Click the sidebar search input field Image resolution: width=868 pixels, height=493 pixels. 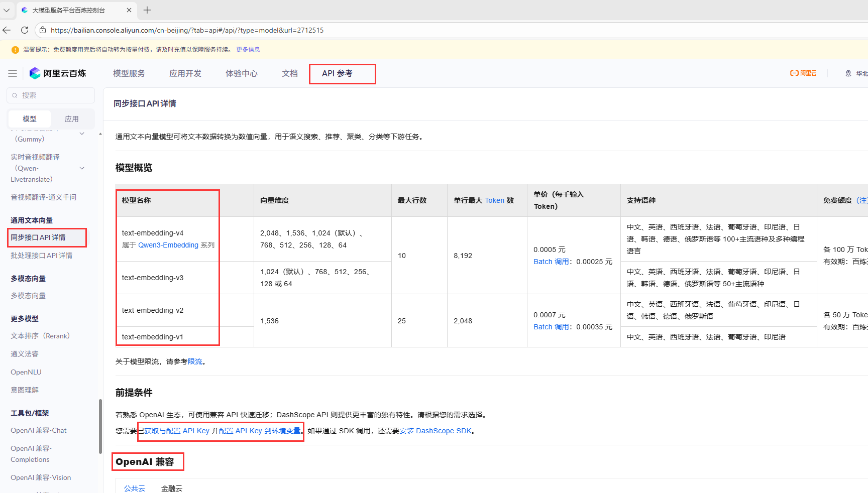pos(55,95)
